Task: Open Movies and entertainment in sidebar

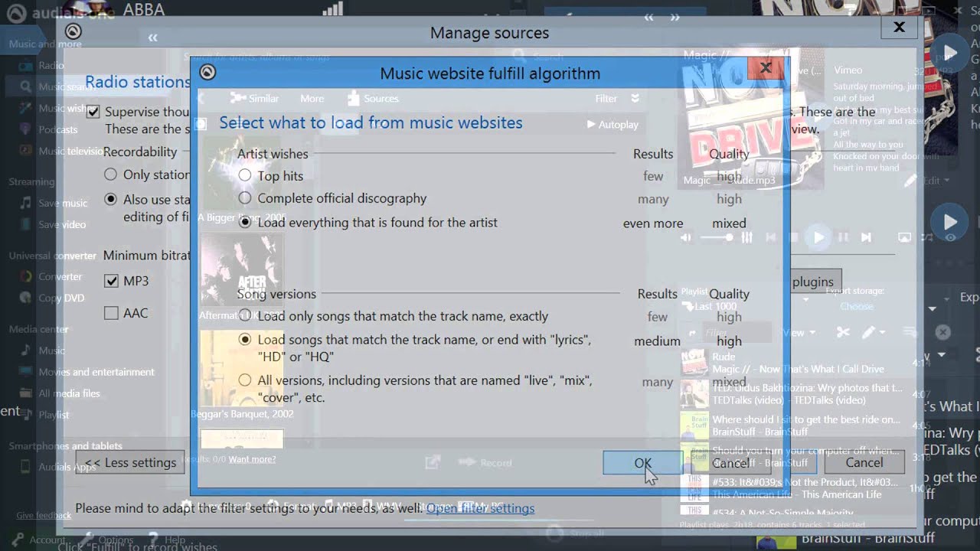Action: [96, 372]
